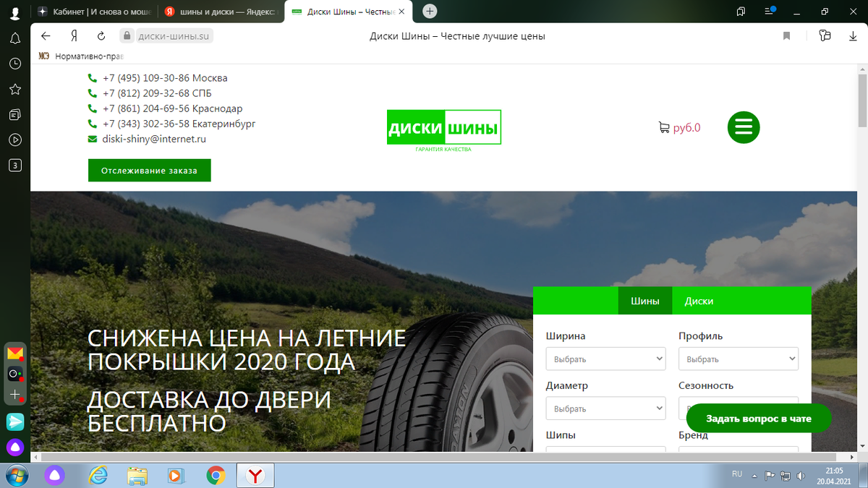Open the diski-shiny@internet.ru email link
The height and width of the screenshot is (488, 868).
154,139
